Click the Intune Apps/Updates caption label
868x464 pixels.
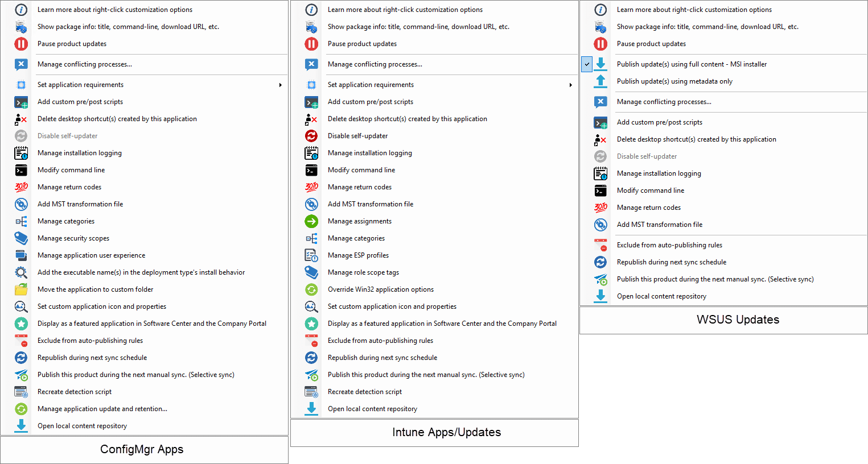coord(446,432)
